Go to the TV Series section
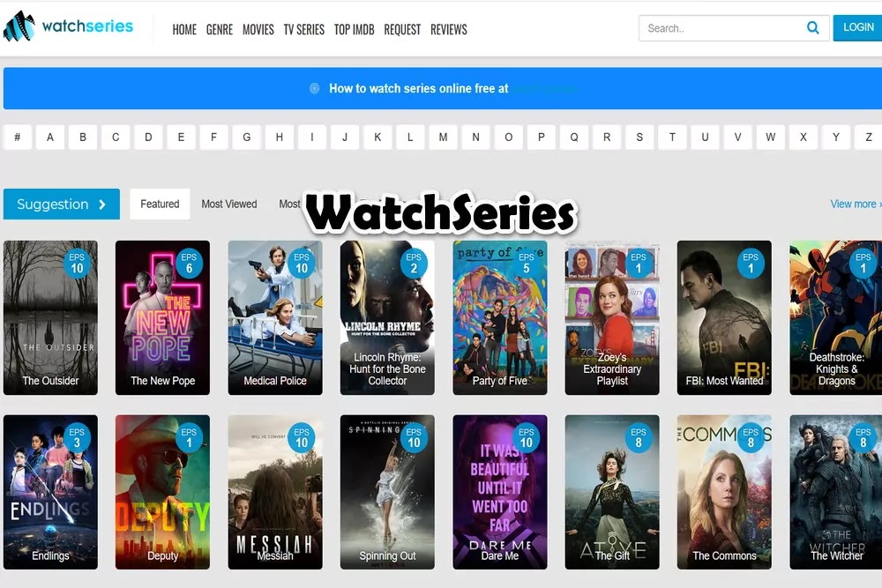This screenshot has width=882, height=588. pyautogui.click(x=303, y=29)
